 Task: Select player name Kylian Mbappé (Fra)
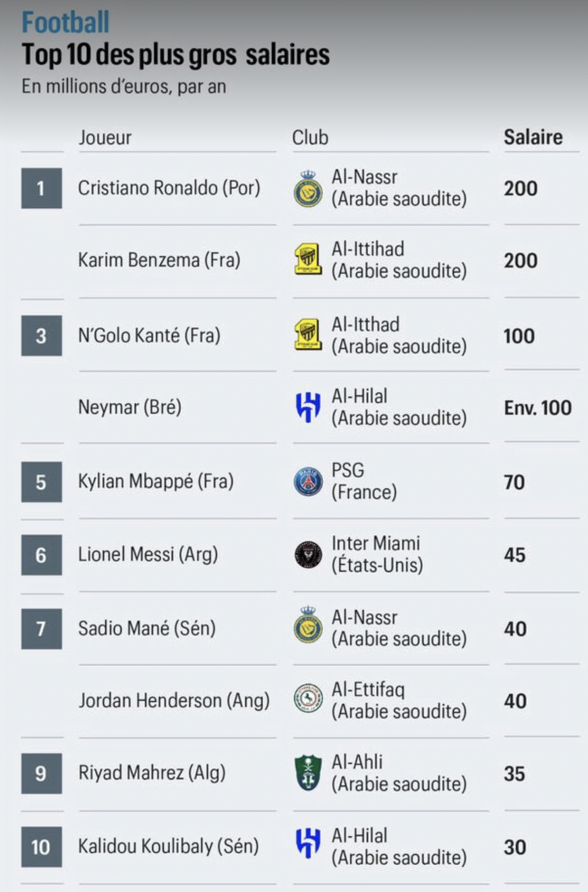tap(156, 482)
